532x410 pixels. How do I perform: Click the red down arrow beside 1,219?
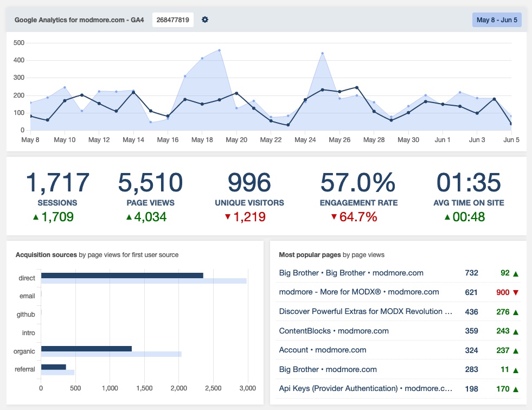point(228,216)
